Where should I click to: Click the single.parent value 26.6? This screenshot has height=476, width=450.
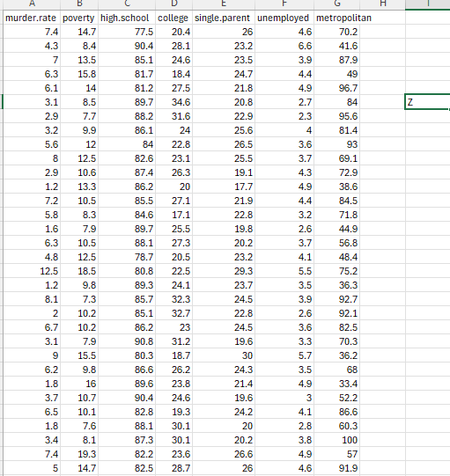click(x=224, y=454)
